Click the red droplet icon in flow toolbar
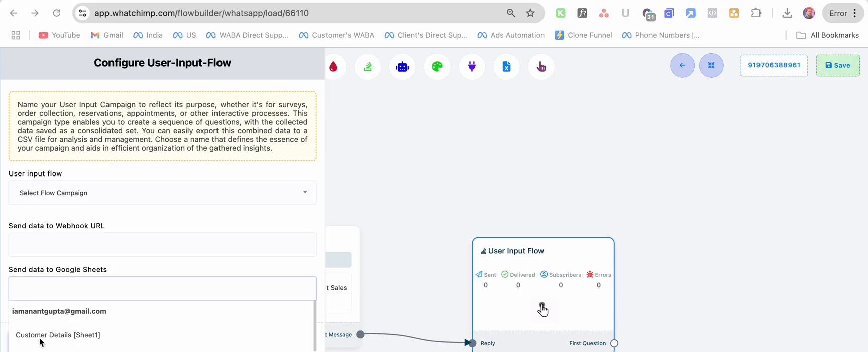 [333, 67]
